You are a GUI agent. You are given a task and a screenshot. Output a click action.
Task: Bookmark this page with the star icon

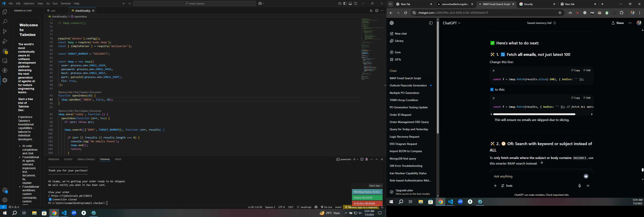560,13
